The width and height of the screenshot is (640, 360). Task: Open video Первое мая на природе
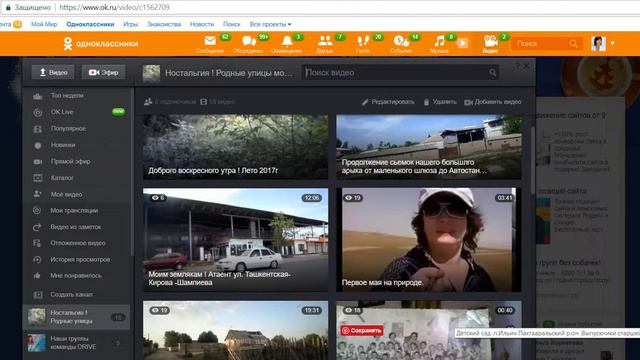click(429, 240)
